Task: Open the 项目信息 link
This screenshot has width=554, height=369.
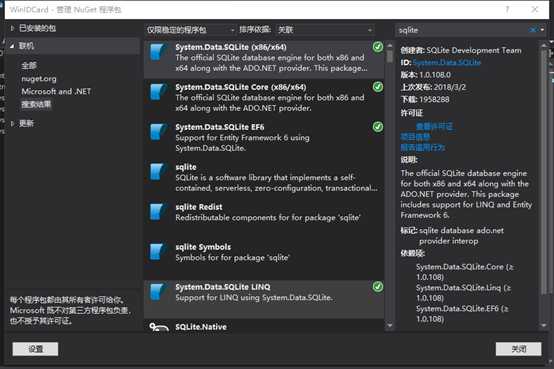Action: pos(416,137)
